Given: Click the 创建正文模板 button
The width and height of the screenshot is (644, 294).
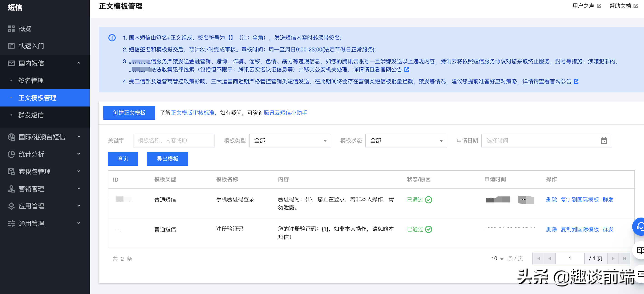Looking at the screenshot, I should click(129, 113).
